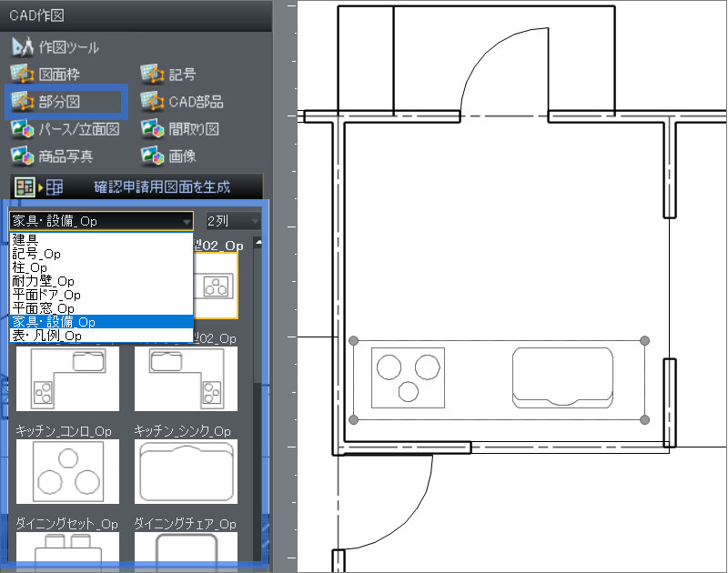728x573 pixels.
Task: Click the 画像 (image) tool icon
Action: pos(150,156)
